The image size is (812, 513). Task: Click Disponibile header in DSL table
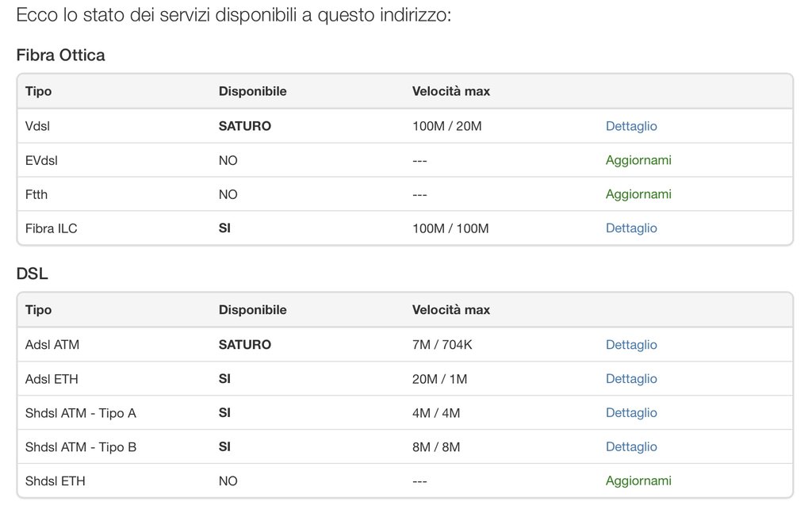click(x=252, y=310)
